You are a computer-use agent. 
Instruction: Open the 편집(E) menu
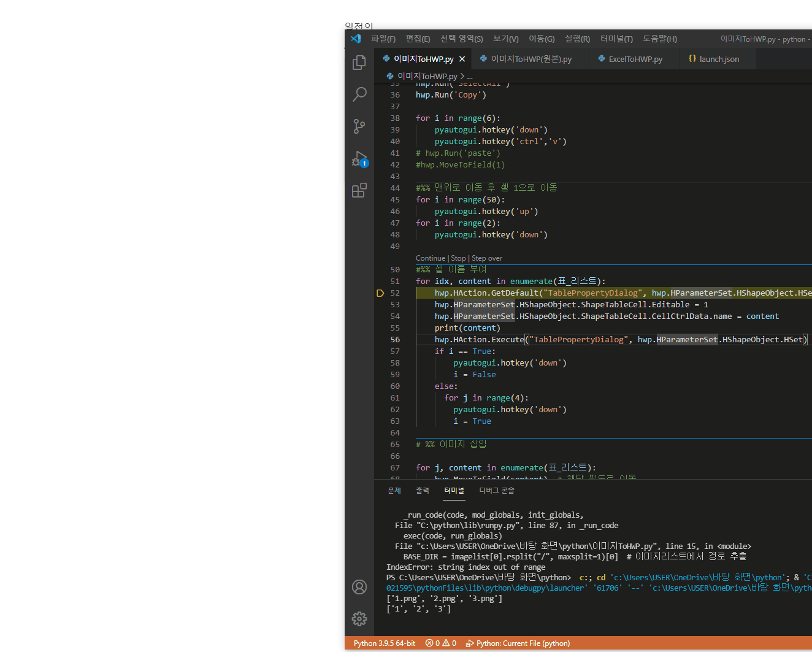(x=418, y=39)
